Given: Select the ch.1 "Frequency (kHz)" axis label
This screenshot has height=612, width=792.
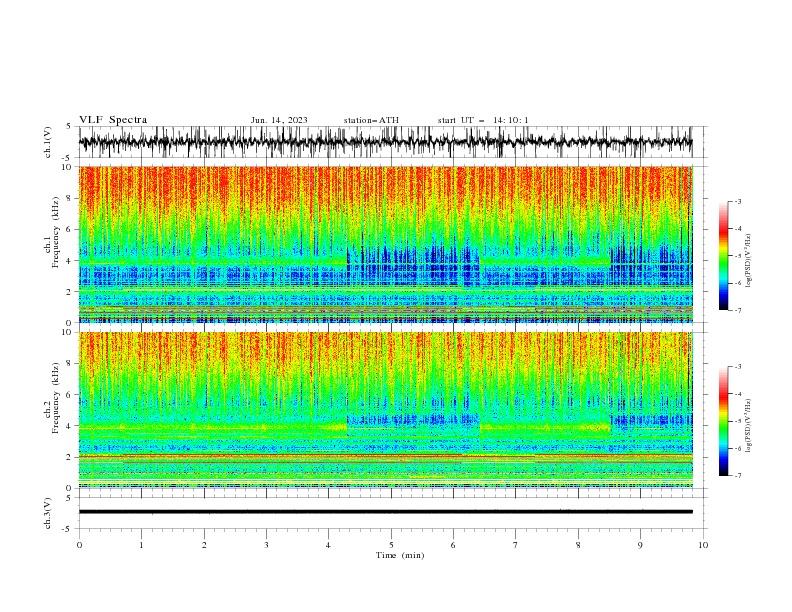Looking at the screenshot, I should (55, 230).
